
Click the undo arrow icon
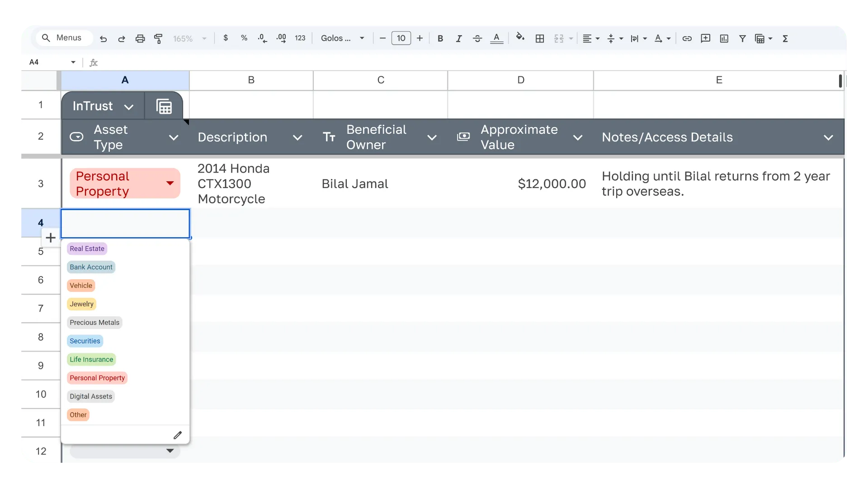click(x=103, y=39)
